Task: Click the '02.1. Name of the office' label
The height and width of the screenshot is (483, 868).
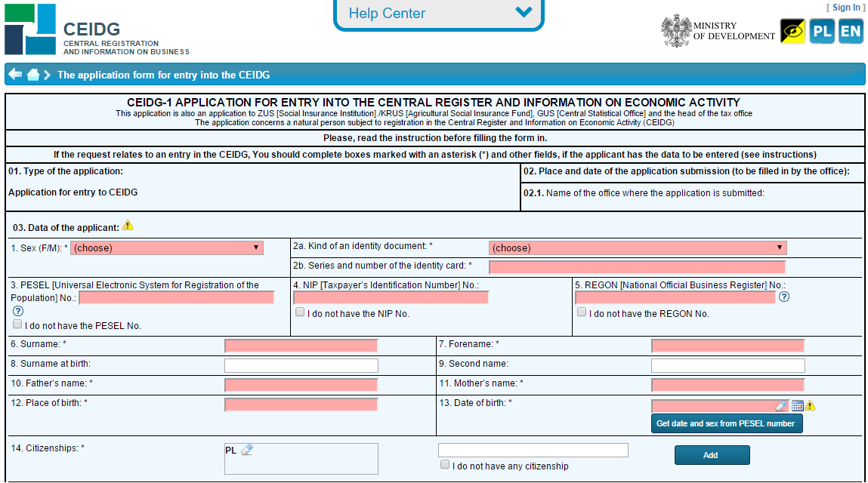Action: coord(644,193)
